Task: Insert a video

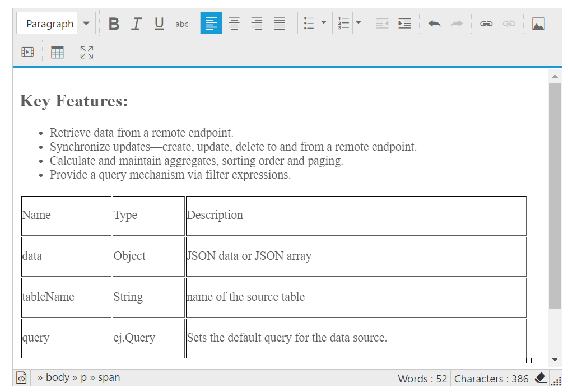Action: click(27, 53)
